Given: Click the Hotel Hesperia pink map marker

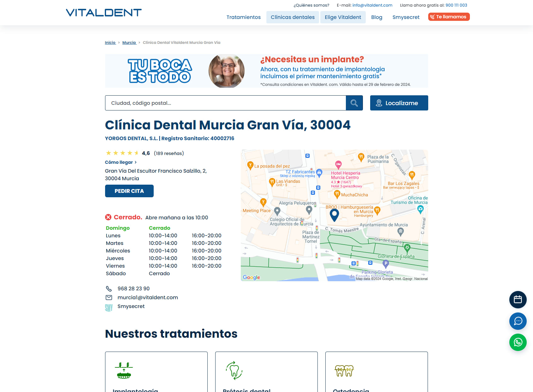Looking at the screenshot, I should coord(338,164).
